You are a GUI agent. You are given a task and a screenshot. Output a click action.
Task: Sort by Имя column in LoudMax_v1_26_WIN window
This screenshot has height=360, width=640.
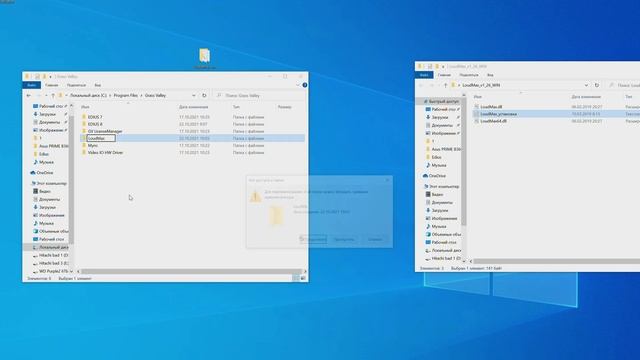pos(478,97)
